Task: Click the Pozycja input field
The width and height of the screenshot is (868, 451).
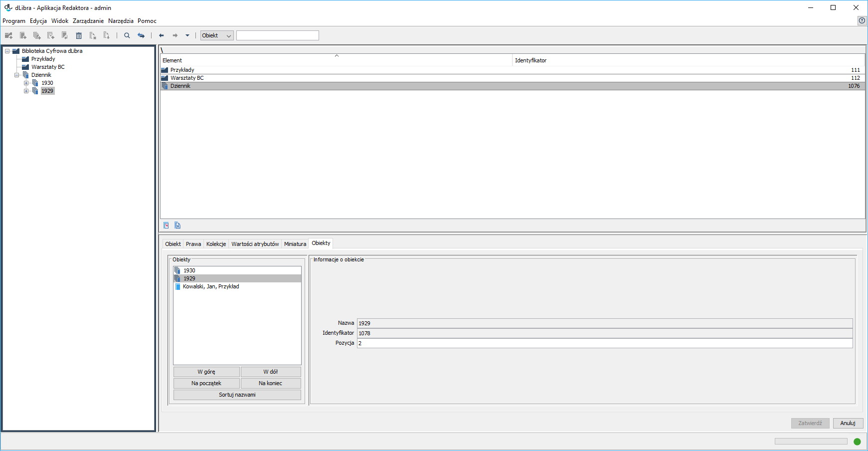Action: (604, 343)
